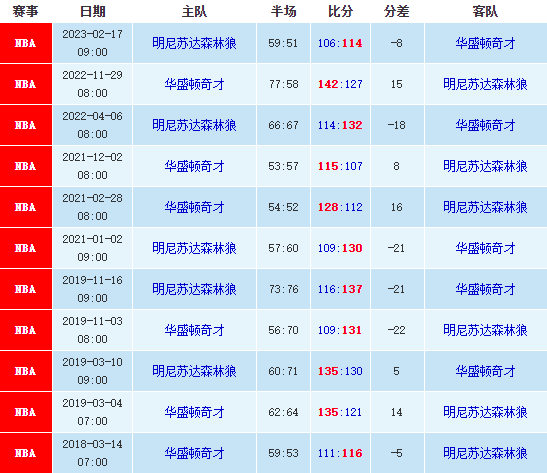Click 明尼苏达森林狼 home team in 2019-11-16 row

click(194, 289)
